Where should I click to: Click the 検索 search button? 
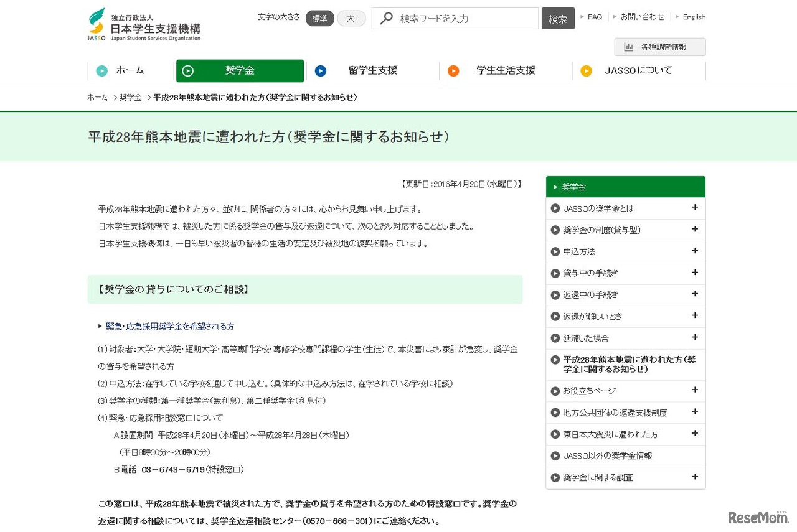coord(558,18)
